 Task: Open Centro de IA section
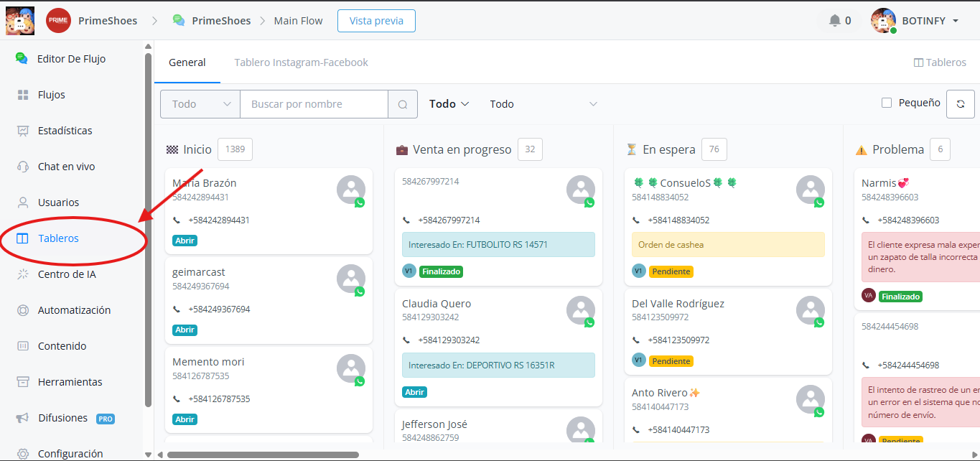pyautogui.click(x=66, y=274)
